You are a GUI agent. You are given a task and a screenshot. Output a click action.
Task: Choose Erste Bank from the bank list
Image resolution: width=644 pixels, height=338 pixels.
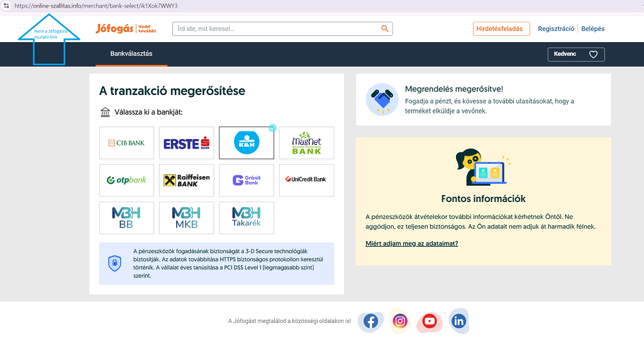(186, 143)
